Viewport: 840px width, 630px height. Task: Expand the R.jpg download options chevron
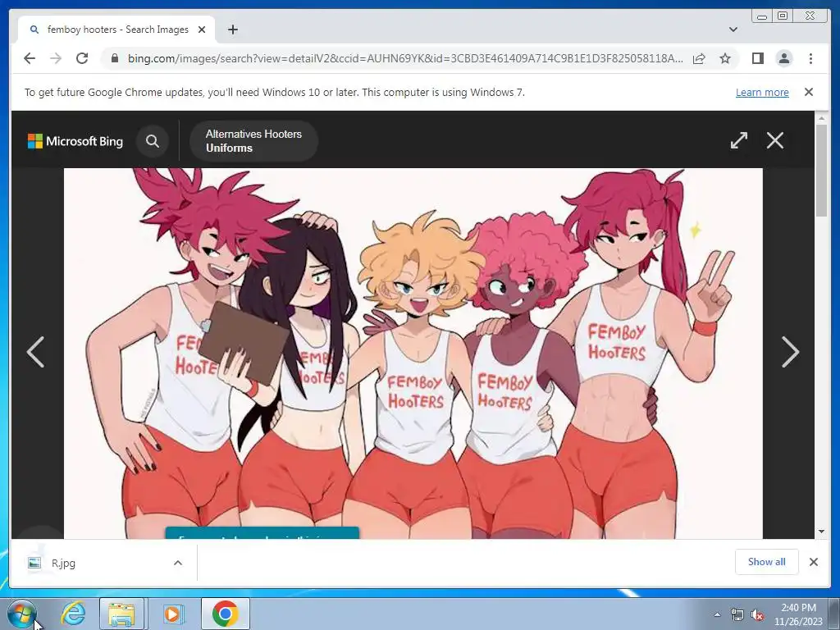pos(178,563)
